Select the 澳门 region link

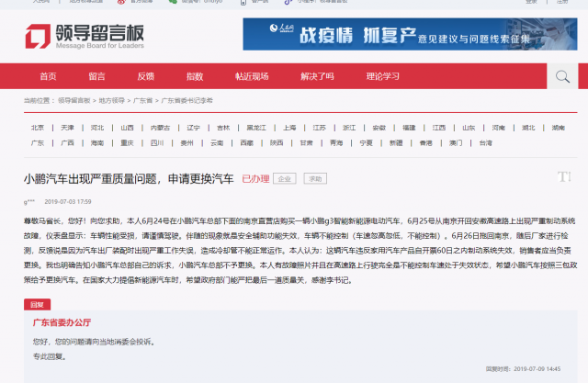tap(456, 142)
